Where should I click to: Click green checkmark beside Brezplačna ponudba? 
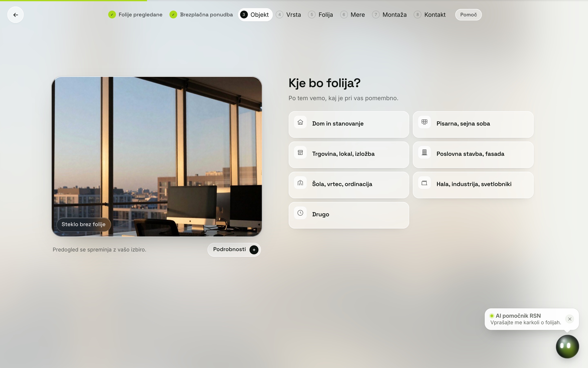tap(173, 15)
